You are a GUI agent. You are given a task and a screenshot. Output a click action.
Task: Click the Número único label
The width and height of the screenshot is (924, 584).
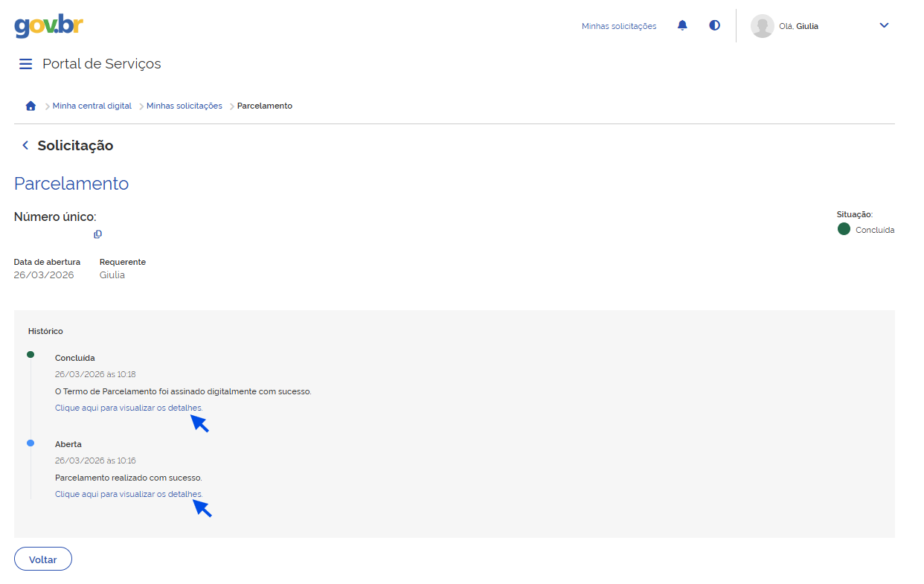(55, 217)
